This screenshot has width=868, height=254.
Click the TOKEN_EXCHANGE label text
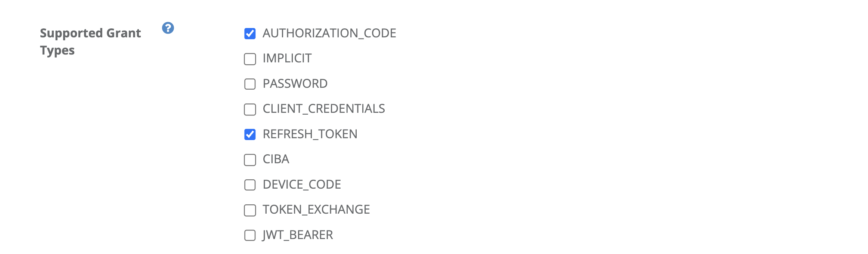click(x=316, y=210)
